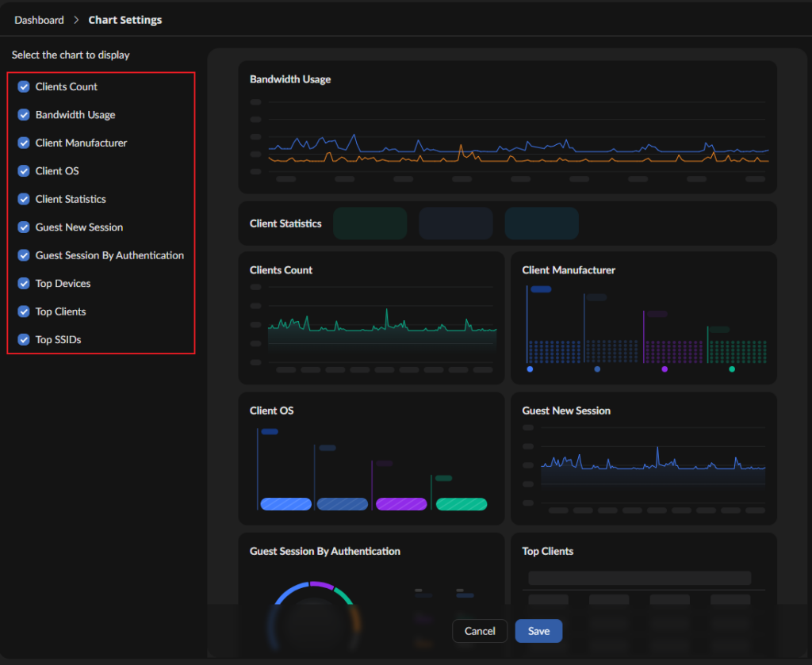The image size is (812, 665).
Task: Go back to Dashboard breadcrumb
Action: pyautogui.click(x=40, y=20)
